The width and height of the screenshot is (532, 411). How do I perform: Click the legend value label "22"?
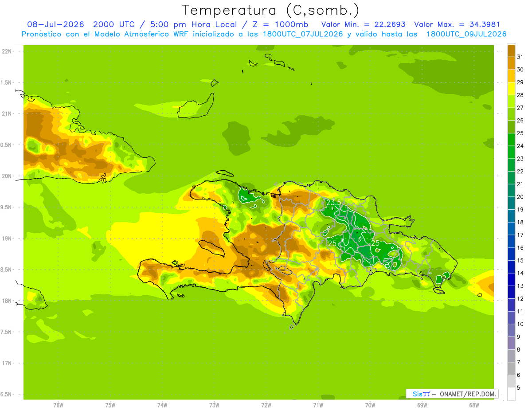[x=520, y=171]
